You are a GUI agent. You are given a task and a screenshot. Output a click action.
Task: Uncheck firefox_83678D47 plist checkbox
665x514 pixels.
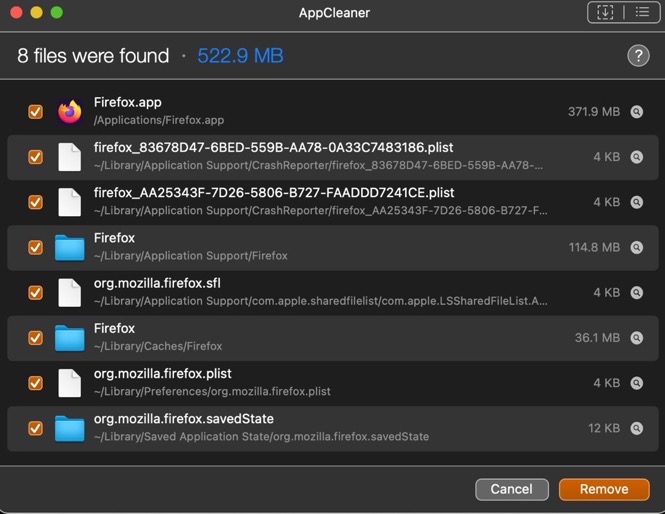[x=36, y=157]
